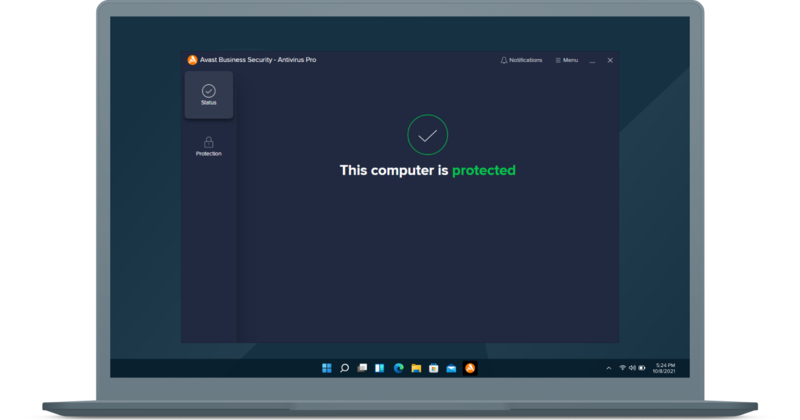Open the taskbar clock and date
800x420 pixels.
click(665, 368)
